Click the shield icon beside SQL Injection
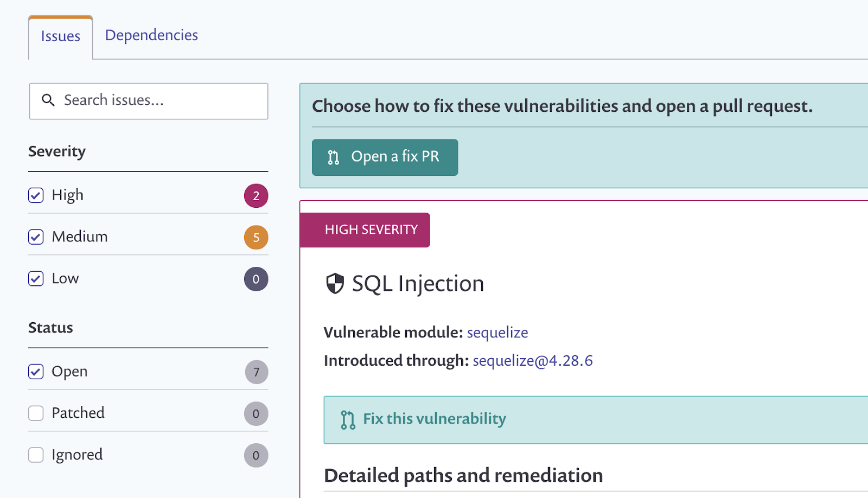Viewport: 868px width, 498px height. click(335, 284)
